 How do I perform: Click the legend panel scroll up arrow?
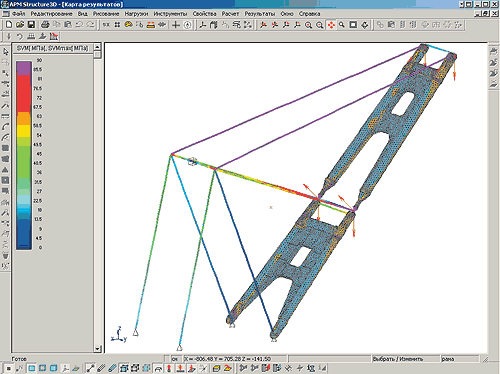pyautogui.click(x=97, y=47)
